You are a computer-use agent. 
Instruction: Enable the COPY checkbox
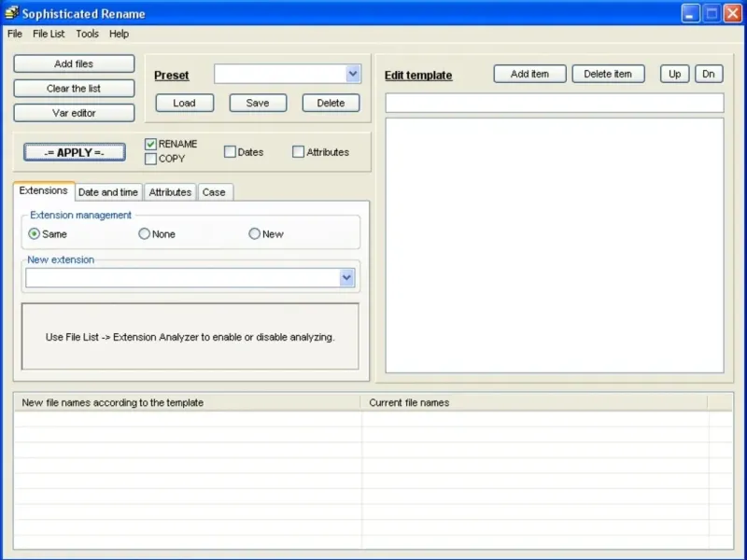(x=150, y=159)
